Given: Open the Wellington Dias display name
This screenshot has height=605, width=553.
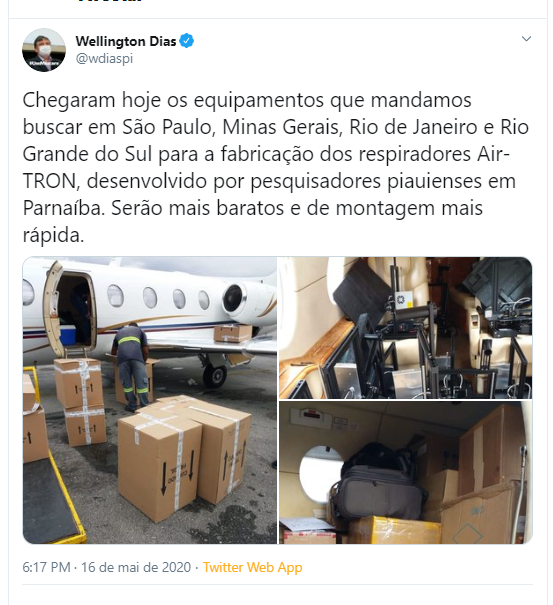Looking at the screenshot, I should [126, 41].
